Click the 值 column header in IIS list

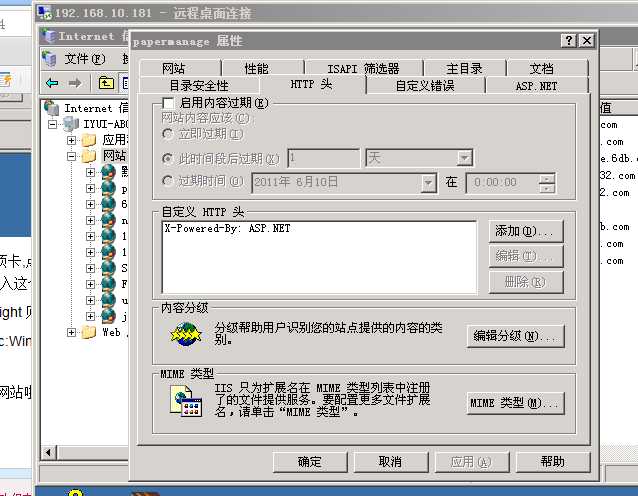(x=617, y=108)
